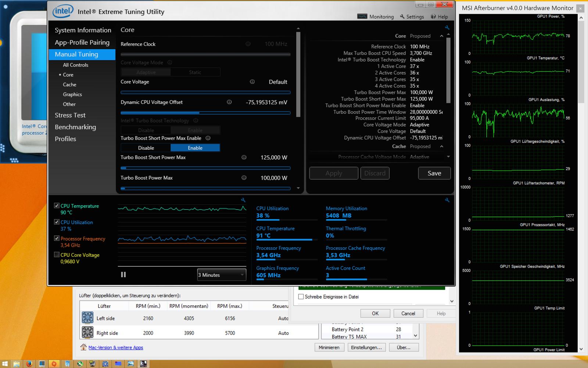
Task: Pause the live monitoring graph
Action: (x=123, y=274)
